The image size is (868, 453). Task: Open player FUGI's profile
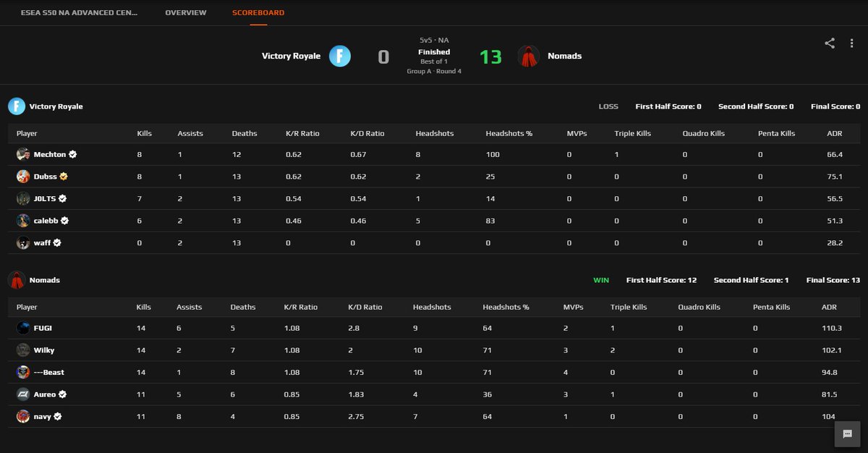[43, 328]
